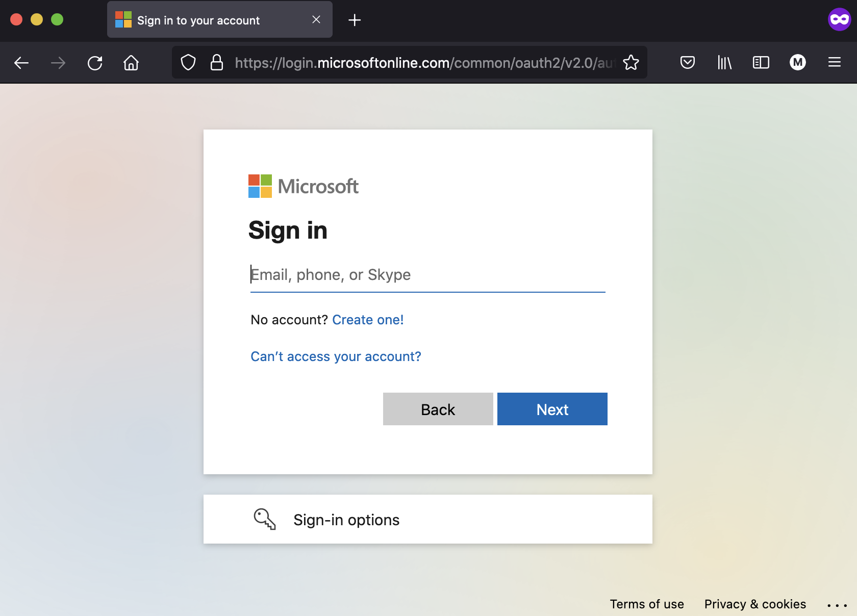Screen dimensions: 857x616
Task: Open 'Can't access your account?' link
Action: (x=336, y=356)
